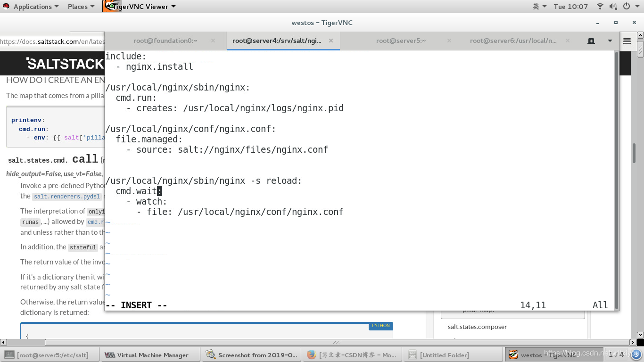
Task: Click the '/usr/local/nginx/conf/nginx.conf:' state ID line
Action: click(190, 129)
